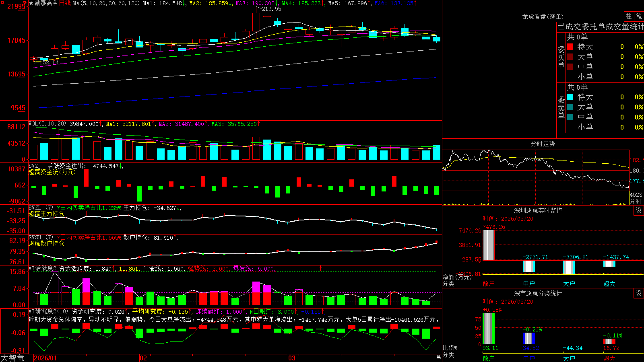Click the 219.95 high price annotation
The image size is (644, 362).
(x=272, y=9)
